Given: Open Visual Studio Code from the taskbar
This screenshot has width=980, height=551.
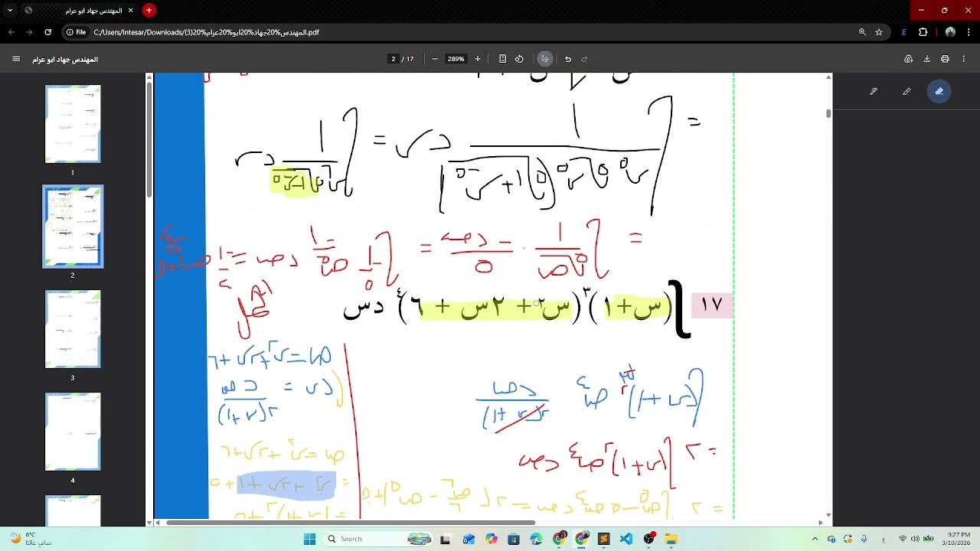Looking at the screenshot, I should pyautogui.click(x=626, y=539).
